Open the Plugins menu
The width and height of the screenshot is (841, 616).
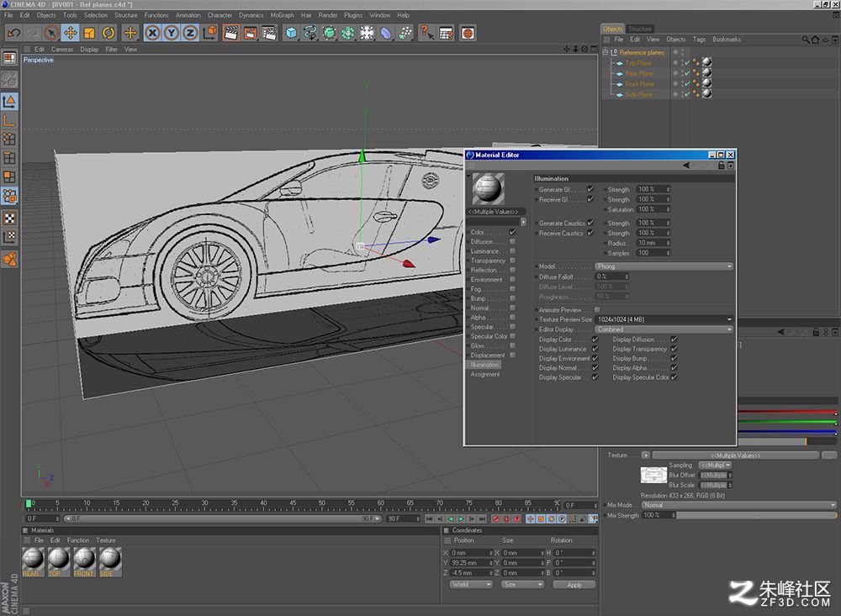(353, 15)
